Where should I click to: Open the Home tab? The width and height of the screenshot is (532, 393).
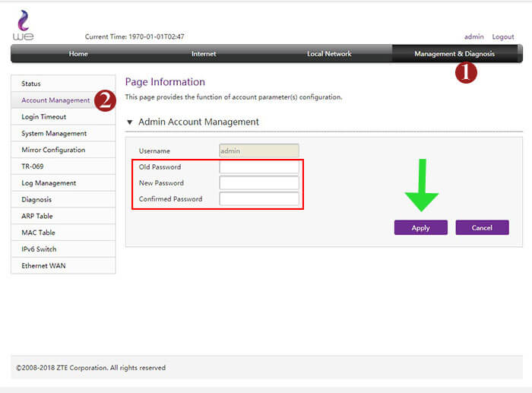78,54
